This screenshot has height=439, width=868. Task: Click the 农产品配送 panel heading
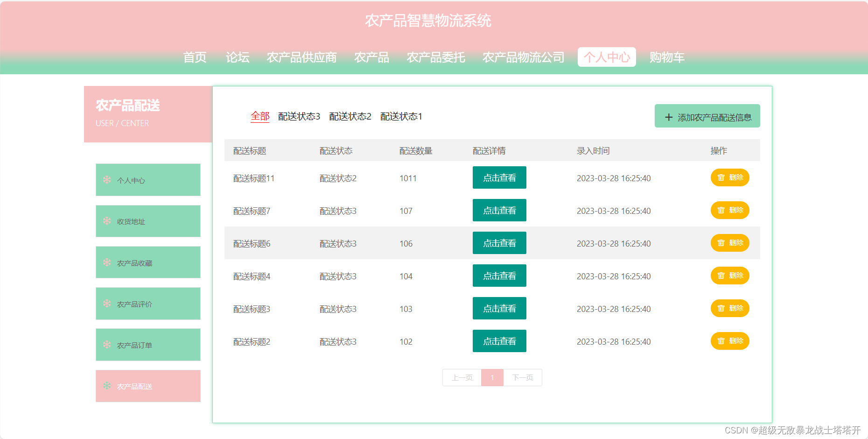tap(128, 106)
